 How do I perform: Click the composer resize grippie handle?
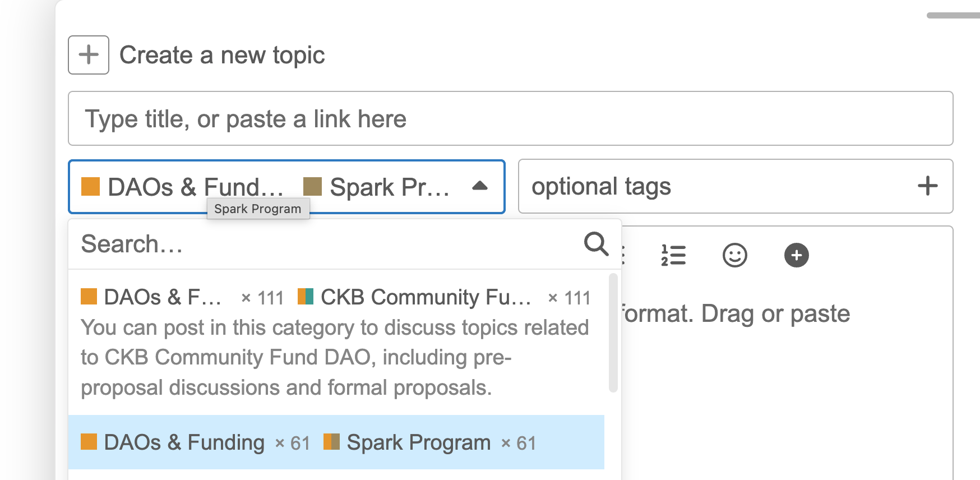953,16
